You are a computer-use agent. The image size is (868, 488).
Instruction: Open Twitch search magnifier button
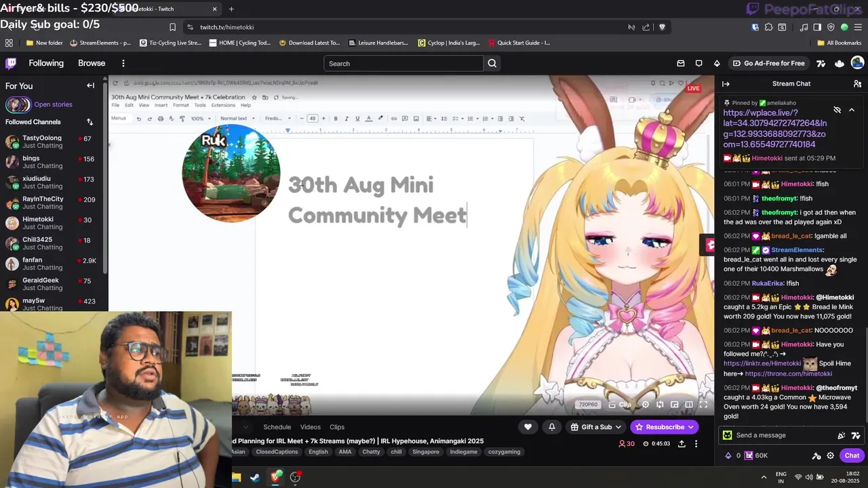click(492, 63)
